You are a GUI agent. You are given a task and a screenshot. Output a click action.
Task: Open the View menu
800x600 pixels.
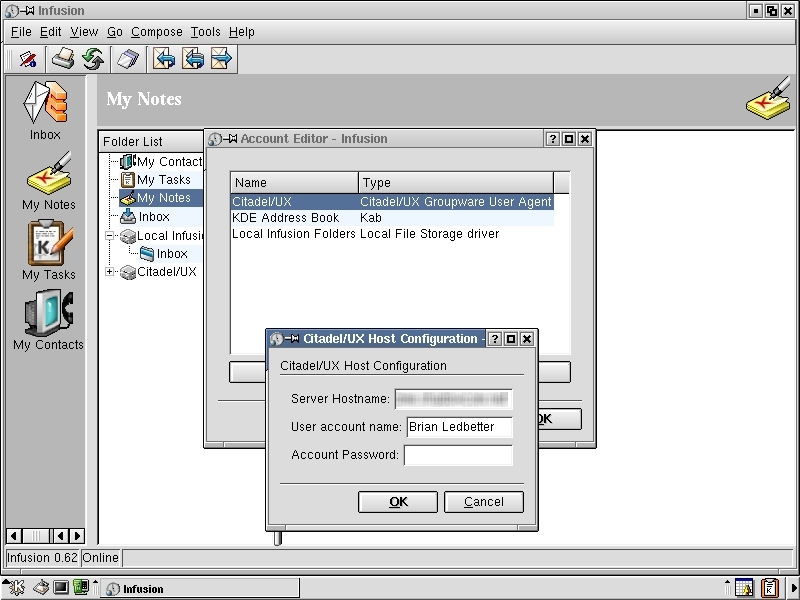coord(84,32)
